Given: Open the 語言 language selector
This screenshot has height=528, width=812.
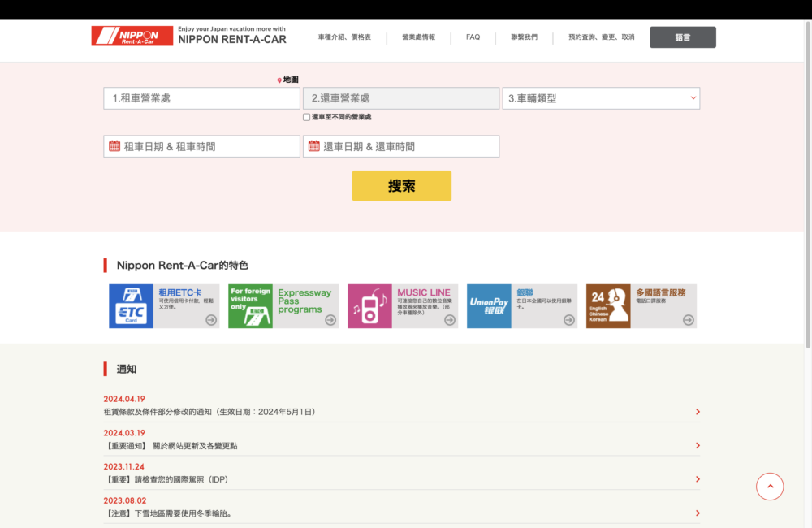Looking at the screenshot, I should coord(682,37).
